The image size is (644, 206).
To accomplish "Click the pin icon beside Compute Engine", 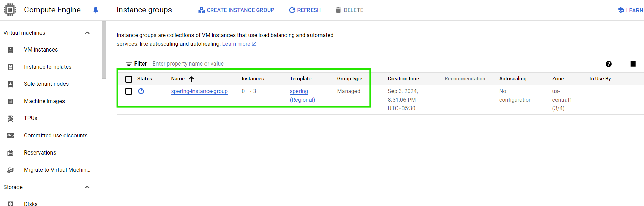I will point(96,10).
